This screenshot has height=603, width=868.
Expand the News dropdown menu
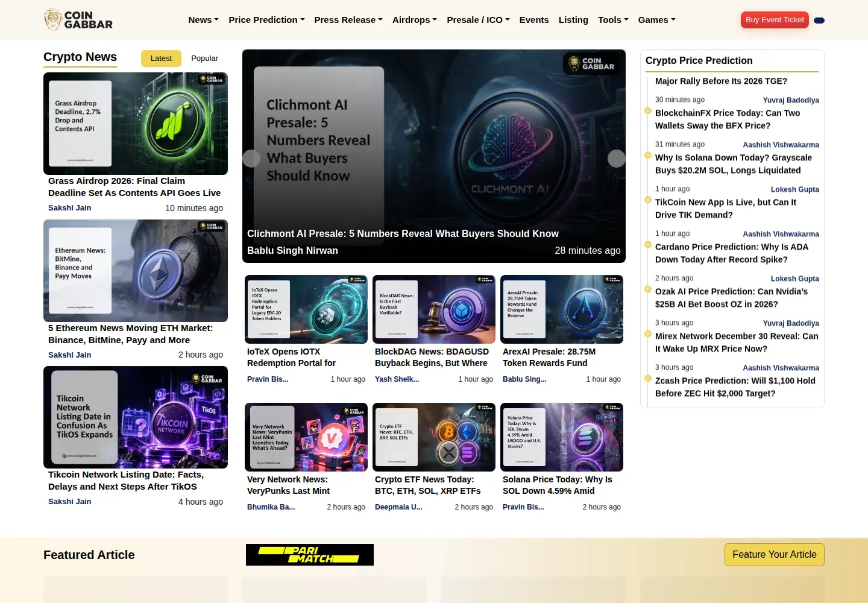203,20
